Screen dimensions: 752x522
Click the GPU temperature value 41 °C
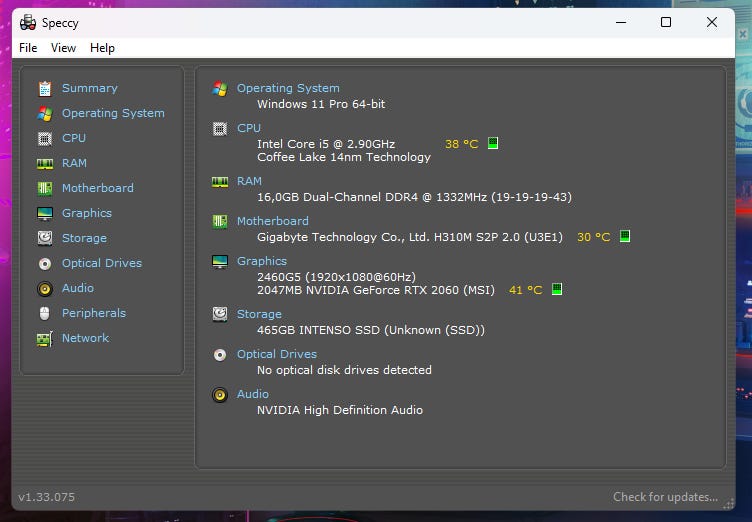click(526, 290)
